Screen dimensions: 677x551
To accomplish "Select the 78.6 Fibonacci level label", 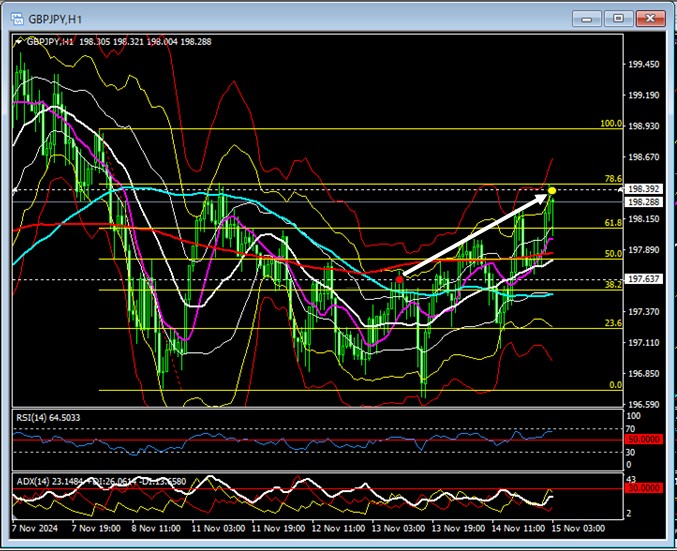I will pos(613,179).
